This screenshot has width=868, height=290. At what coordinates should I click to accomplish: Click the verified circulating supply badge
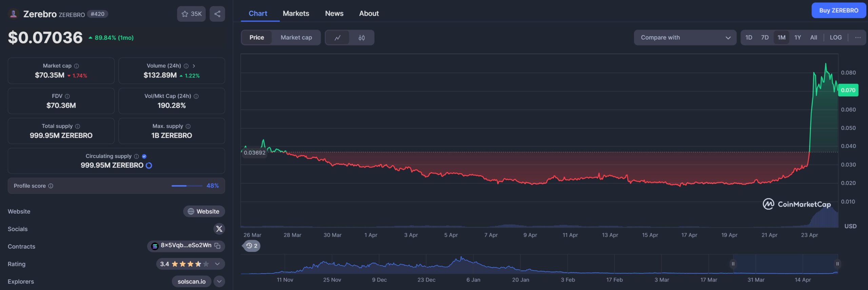(x=144, y=156)
